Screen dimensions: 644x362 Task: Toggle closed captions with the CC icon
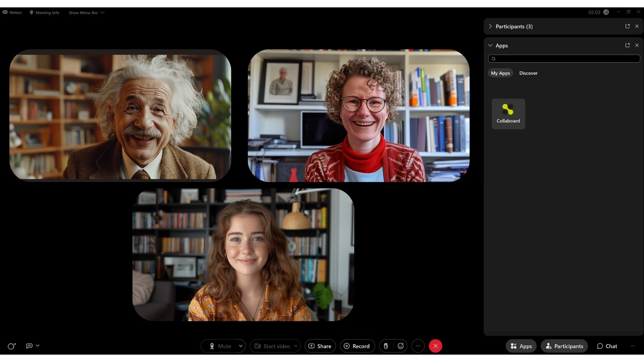29,346
